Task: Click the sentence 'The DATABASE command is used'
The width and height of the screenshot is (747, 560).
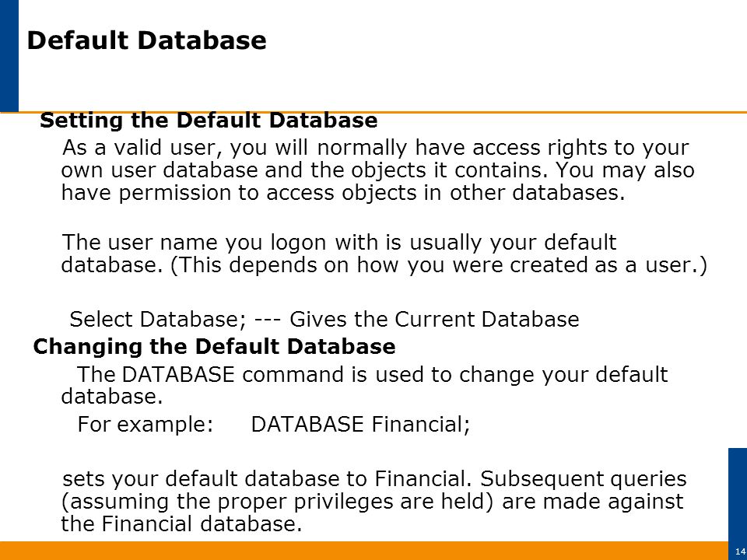Action: click(x=364, y=385)
